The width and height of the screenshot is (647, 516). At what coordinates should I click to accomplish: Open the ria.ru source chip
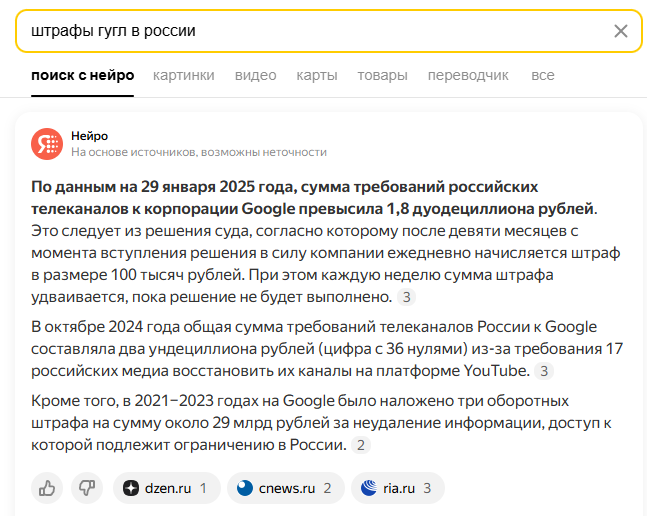[398, 488]
